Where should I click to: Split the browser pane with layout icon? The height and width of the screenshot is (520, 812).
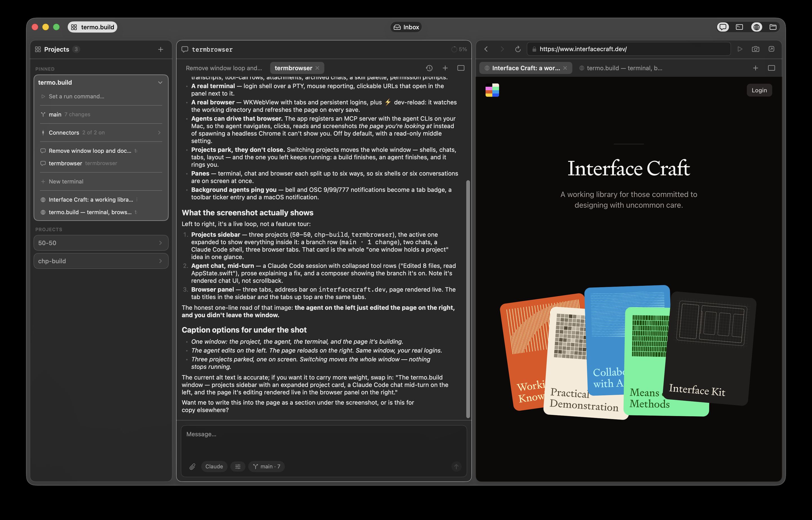[x=771, y=68]
